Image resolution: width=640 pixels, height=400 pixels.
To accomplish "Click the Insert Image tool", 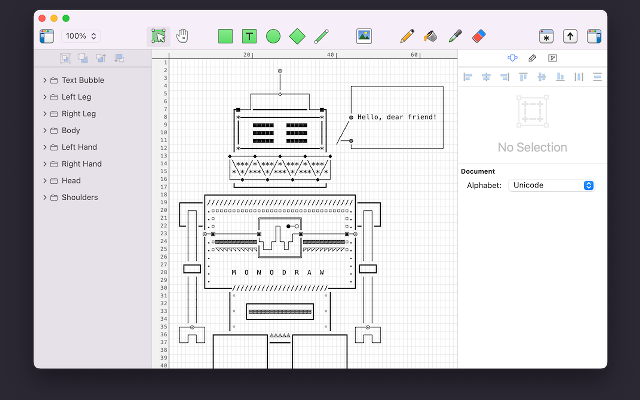I will pos(364,36).
